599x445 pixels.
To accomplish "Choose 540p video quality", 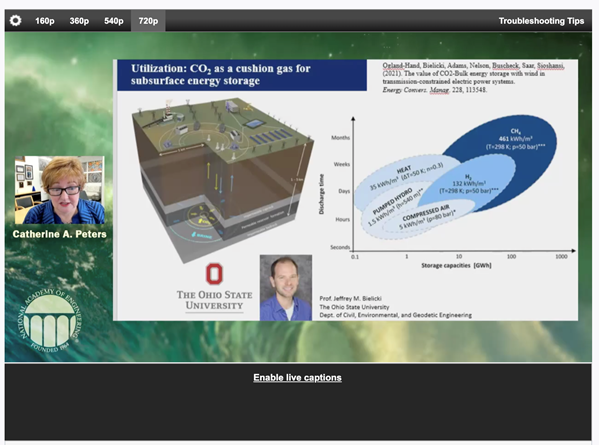I will [x=114, y=21].
